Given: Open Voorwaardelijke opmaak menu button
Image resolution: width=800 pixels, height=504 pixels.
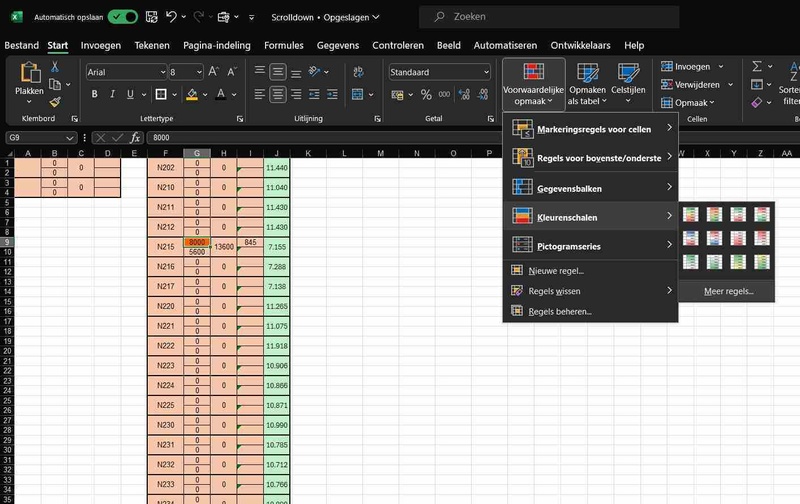Looking at the screenshot, I should (x=534, y=84).
